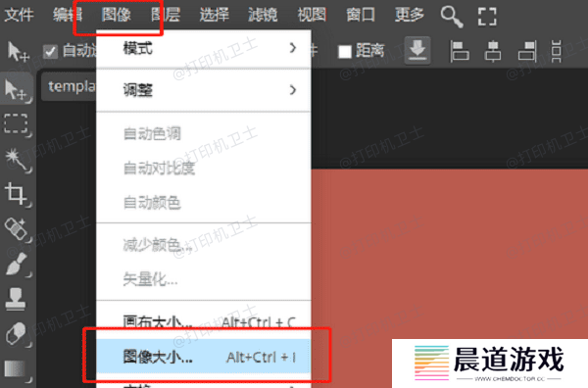Screen dimensions: 588x388
Task: Click the download export icon button
Action: (417, 50)
